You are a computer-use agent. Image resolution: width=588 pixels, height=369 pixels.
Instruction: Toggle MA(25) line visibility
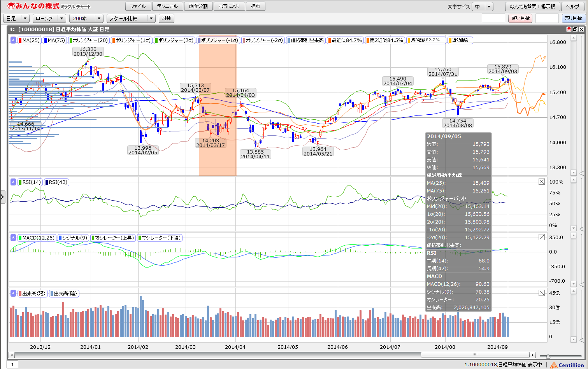coord(29,40)
